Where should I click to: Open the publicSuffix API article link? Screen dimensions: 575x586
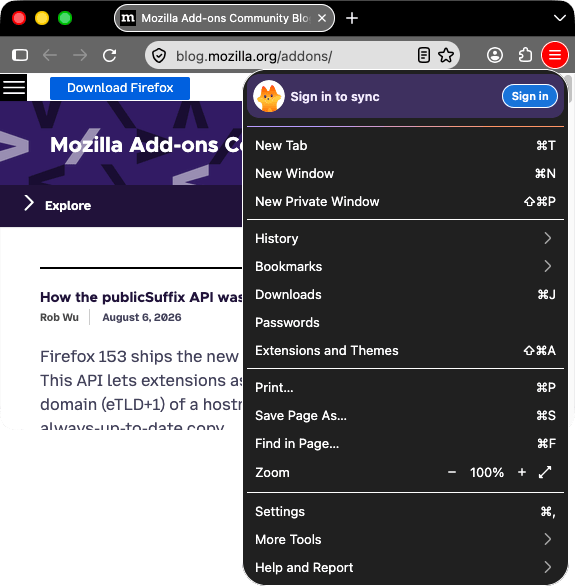(141, 297)
